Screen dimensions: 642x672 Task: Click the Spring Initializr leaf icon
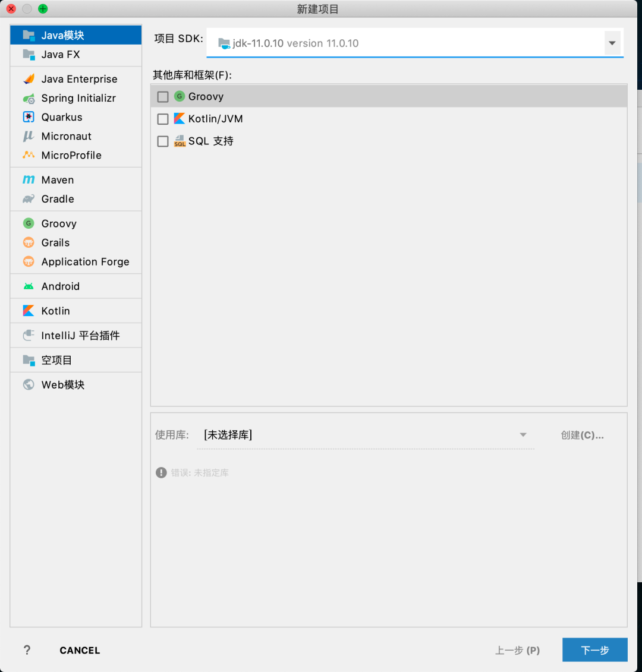coord(29,98)
